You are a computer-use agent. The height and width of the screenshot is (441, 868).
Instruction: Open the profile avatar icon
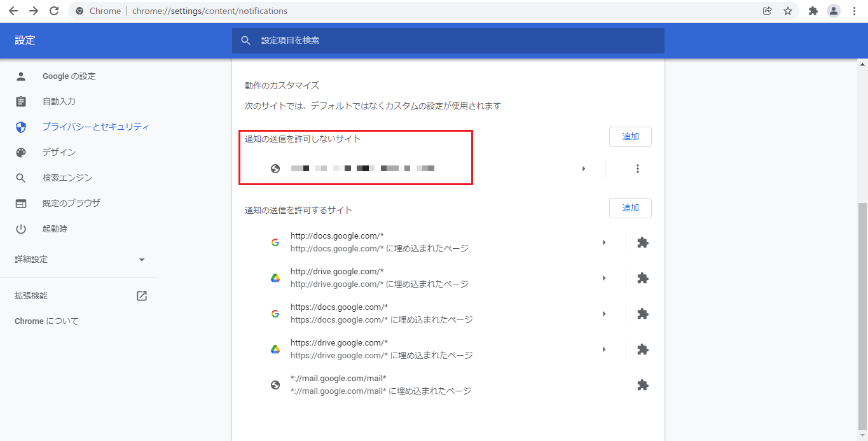pos(833,11)
